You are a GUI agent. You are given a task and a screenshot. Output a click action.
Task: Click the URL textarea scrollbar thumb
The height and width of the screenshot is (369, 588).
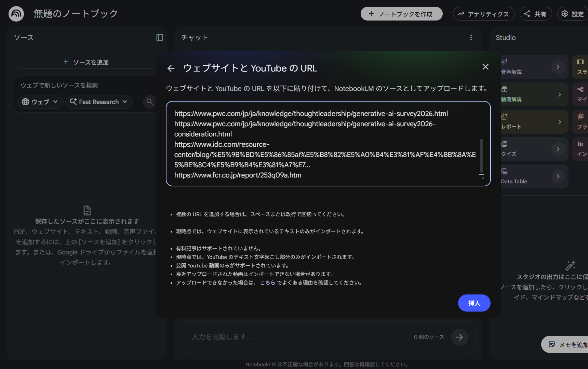tap(481, 156)
